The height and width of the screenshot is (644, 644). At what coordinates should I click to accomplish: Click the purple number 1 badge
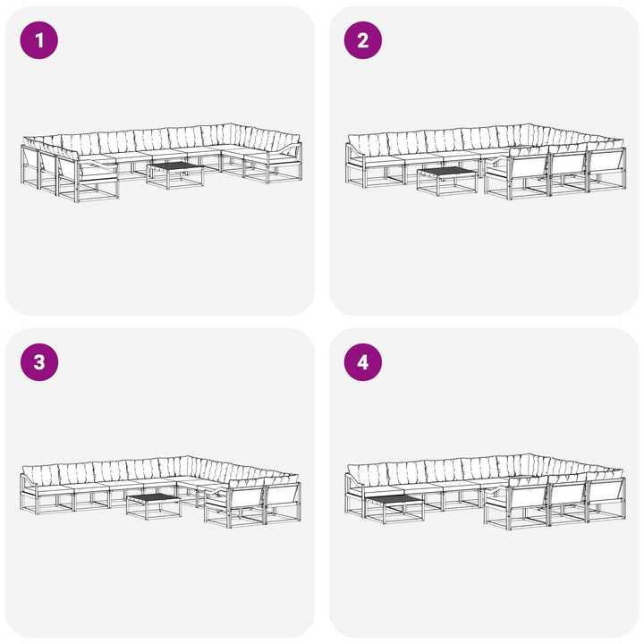(39, 40)
